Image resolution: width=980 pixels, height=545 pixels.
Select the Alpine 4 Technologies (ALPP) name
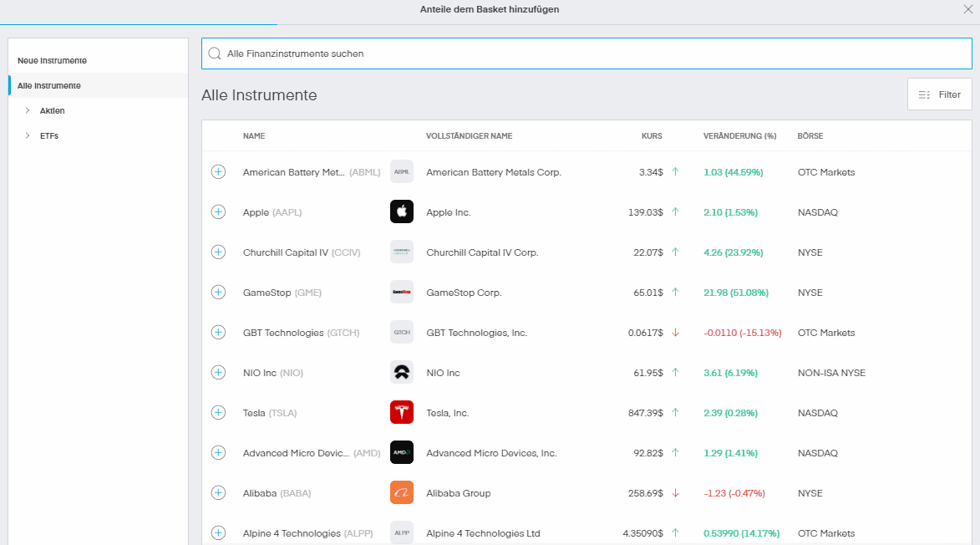(x=308, y=533)
